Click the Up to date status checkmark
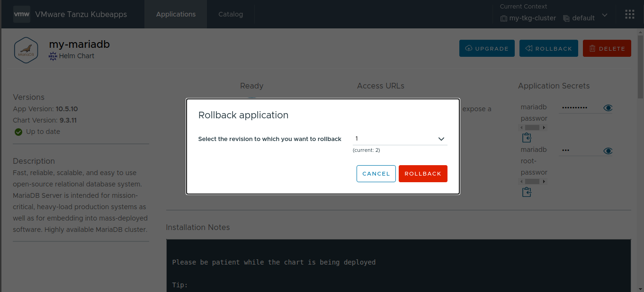The height and width of the screenshot is (292, 644). click(x=18, y=132)
